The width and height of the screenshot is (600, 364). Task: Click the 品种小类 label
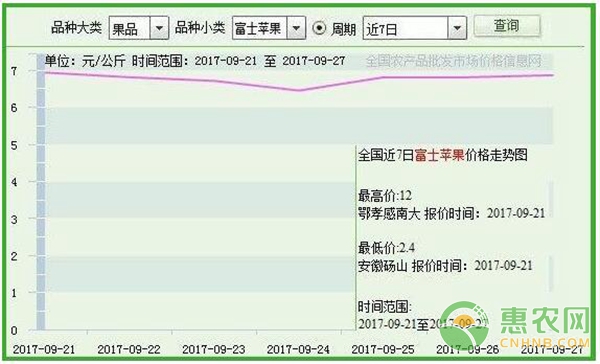tap(200, 28)
